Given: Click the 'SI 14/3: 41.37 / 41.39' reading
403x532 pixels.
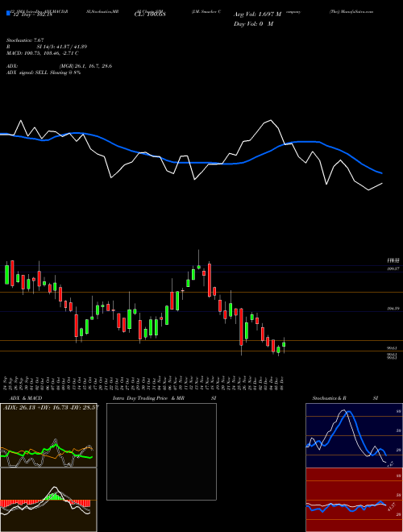Looking at the screenshot, I should 62,47.
